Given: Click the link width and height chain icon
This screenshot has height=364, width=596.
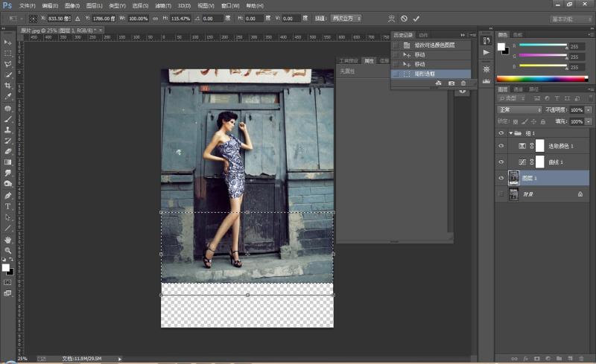Looking at the screenshot, I should (x=156, y=19).
